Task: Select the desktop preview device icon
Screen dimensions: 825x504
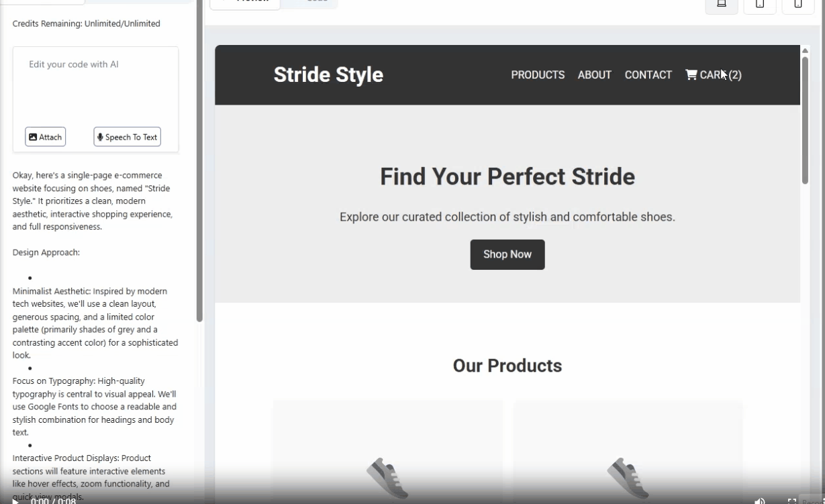Action: coord(722,4)
